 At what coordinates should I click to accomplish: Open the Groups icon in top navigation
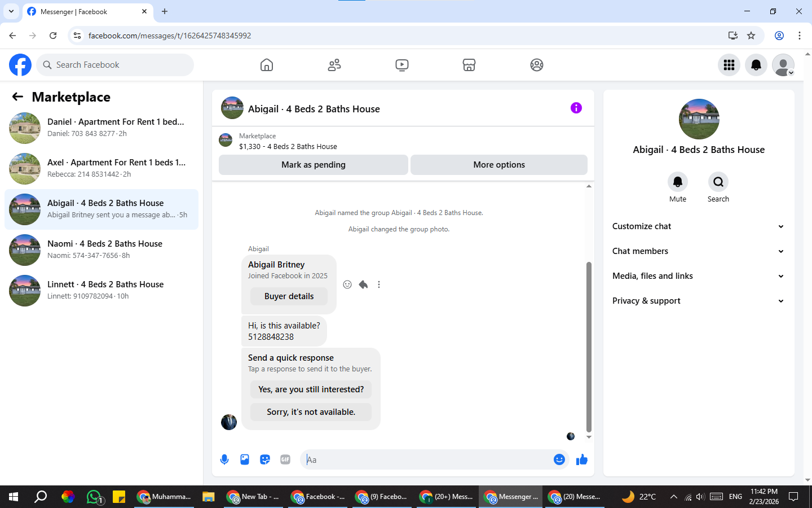(x=537, y=65)
